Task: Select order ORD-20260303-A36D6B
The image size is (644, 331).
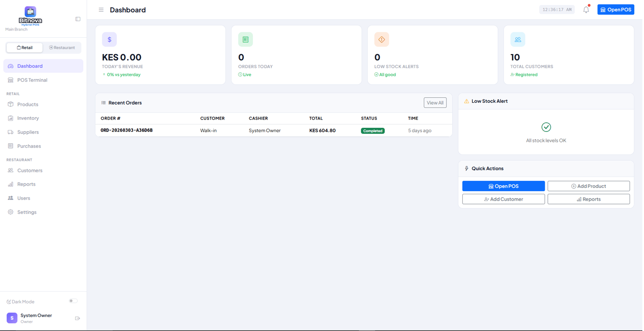Action: click(127, 130)
